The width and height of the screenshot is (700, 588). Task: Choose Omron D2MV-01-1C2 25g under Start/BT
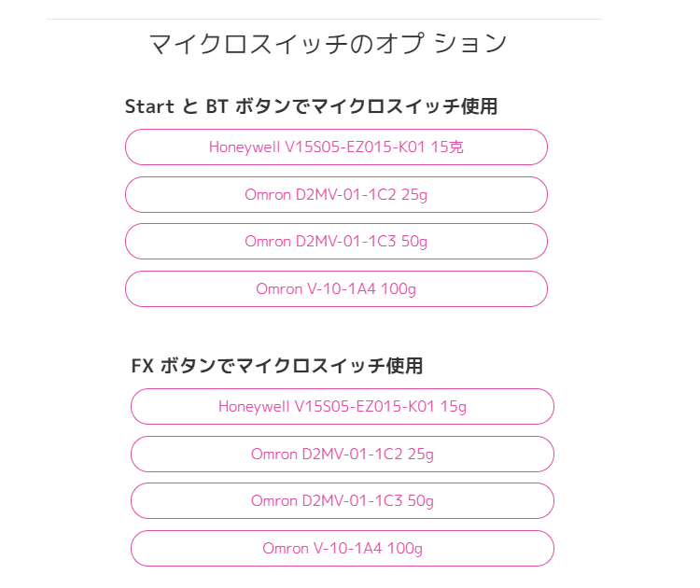point(336,194)
